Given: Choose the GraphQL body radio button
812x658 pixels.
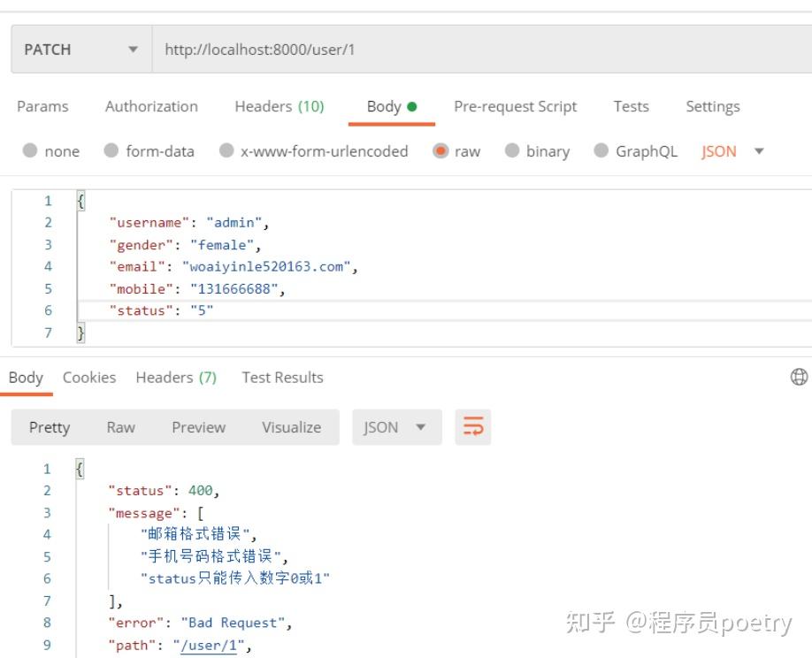Looking at the screenshot, I should tap(601, 150).
